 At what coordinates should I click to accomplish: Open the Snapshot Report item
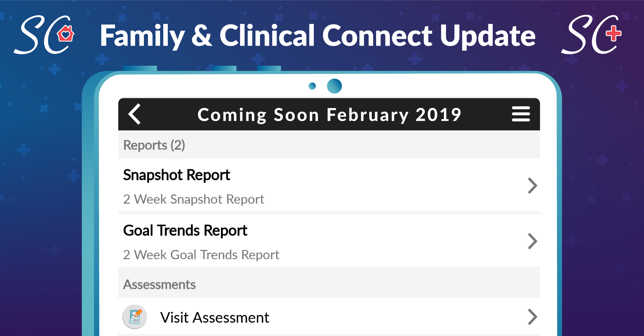coord(329,185)
